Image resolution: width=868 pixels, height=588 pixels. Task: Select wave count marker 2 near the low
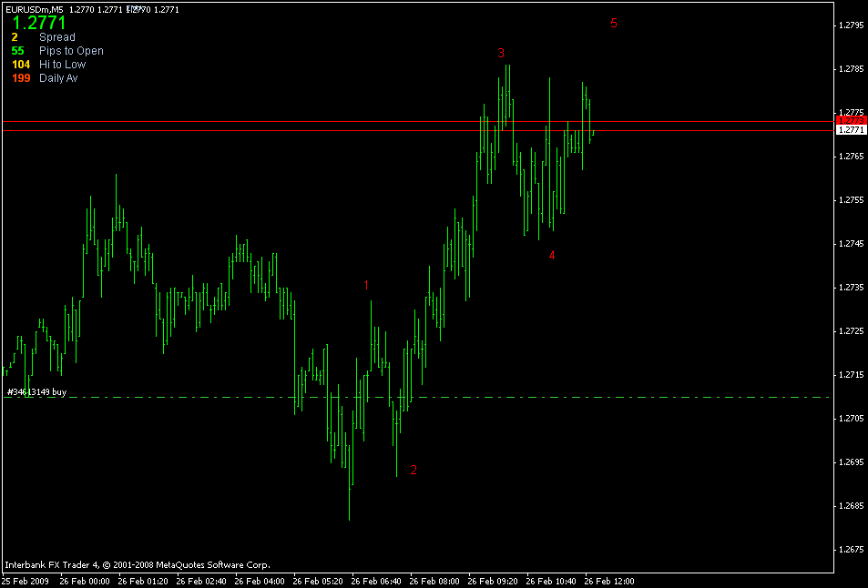414,470
